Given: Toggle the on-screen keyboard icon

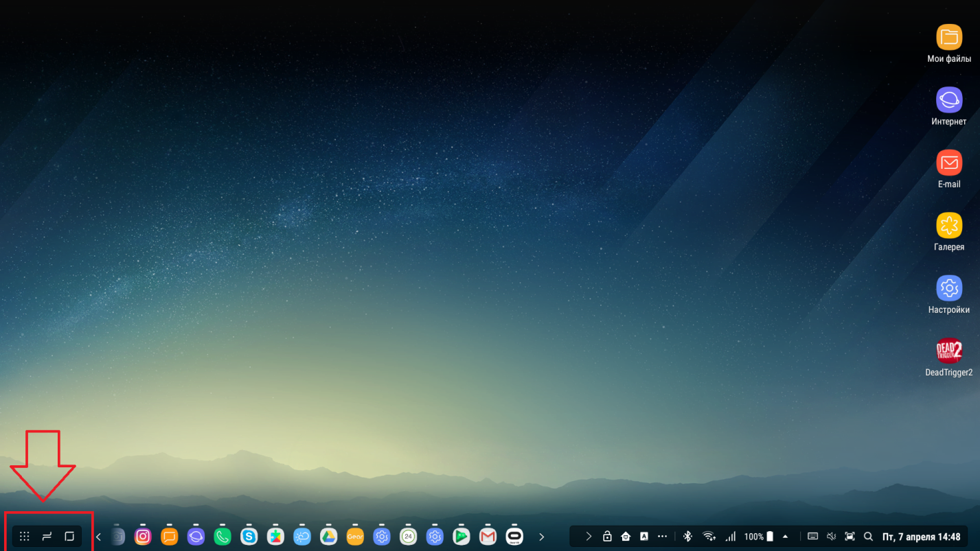Looking at the screenshot, I should [x=812, y=537].
